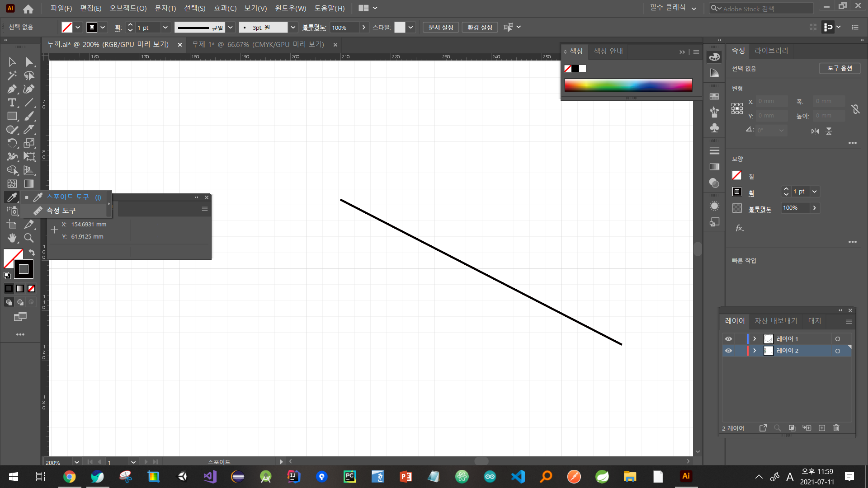Select the Line Segment tool
Viewport: 868px width, 488px height.
pyautogui.click(x=29, y=103)
